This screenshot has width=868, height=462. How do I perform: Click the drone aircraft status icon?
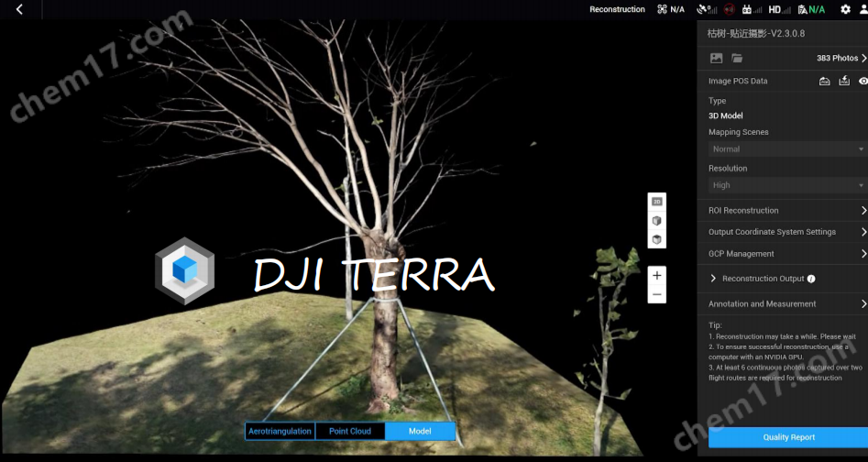[662, 9]
